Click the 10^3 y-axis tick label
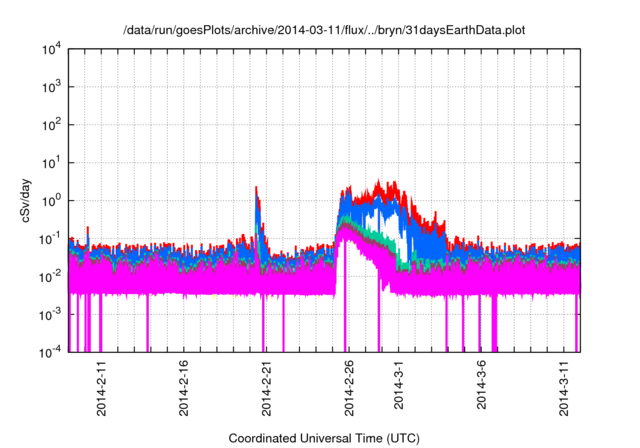Viewport: 640px width, 448px height. point(50,87)
